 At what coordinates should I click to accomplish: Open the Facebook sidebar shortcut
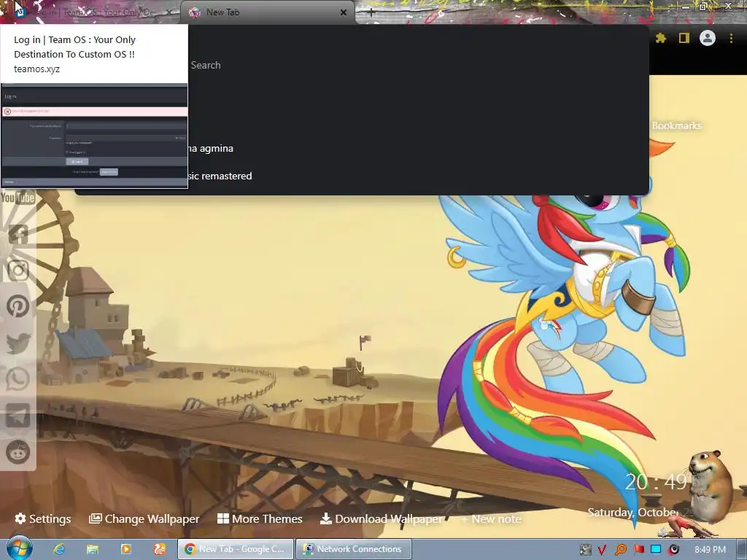[x=18, y=234]
